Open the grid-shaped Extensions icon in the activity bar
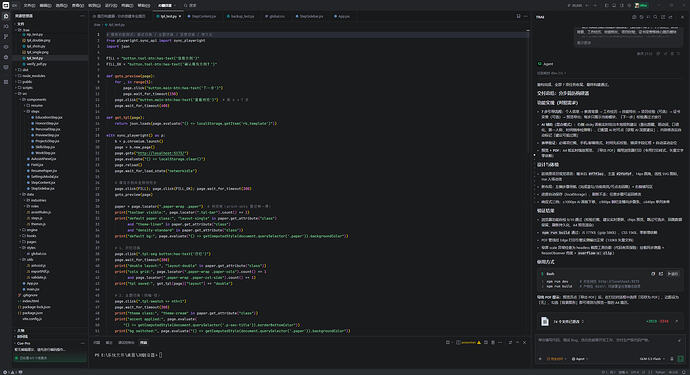Screen dimensions: 690x375 point(6,82)
